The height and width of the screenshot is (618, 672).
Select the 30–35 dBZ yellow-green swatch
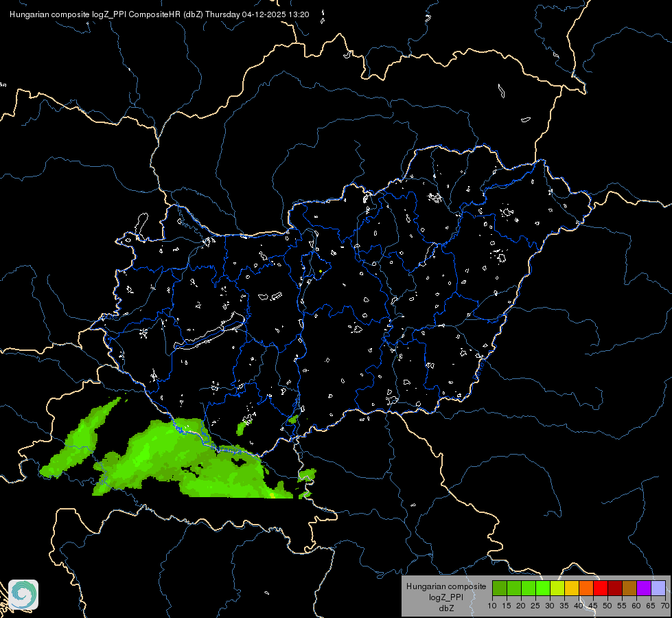pos(557,588)
